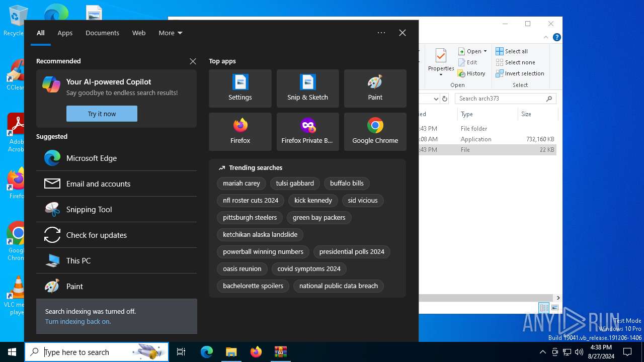Image resolution: width=644 pixels, height=362 pixels.
Task: Open Firefox Private Browsing tile
Action: (x=307, y=132)
